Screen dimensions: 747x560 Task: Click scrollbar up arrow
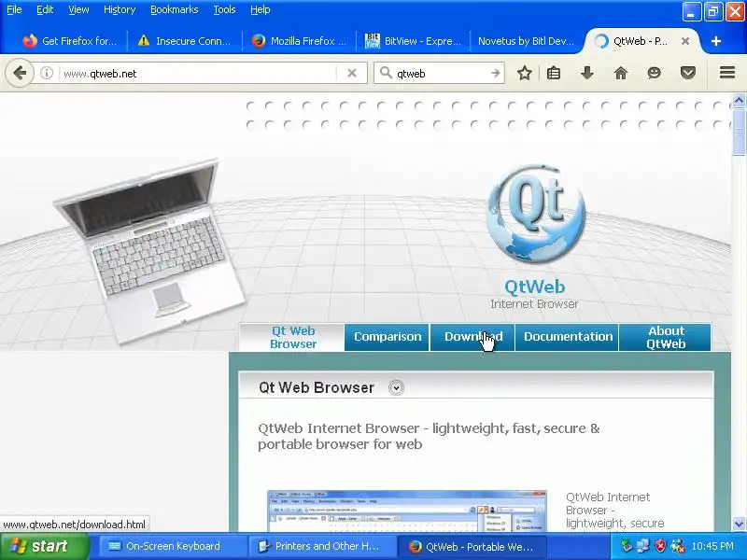[739, 100]
